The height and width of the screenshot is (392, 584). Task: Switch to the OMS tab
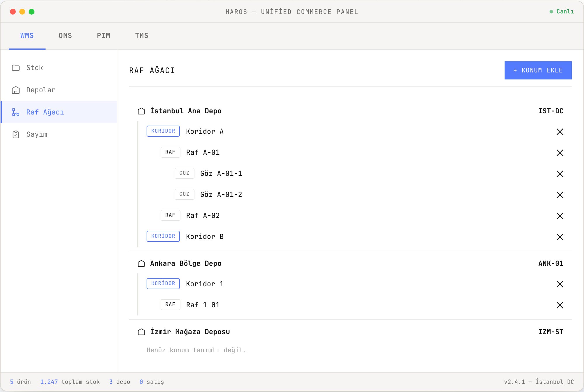coord(65,36)
